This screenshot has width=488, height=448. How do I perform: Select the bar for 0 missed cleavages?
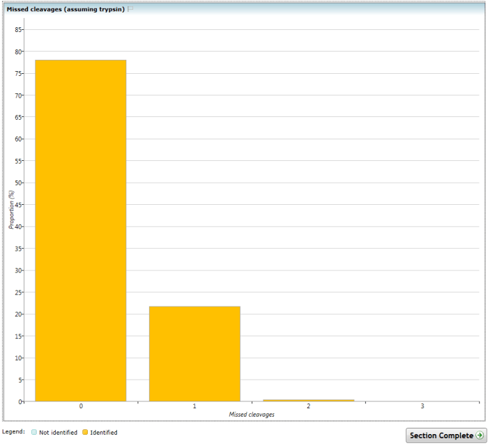tap(81, 231)
